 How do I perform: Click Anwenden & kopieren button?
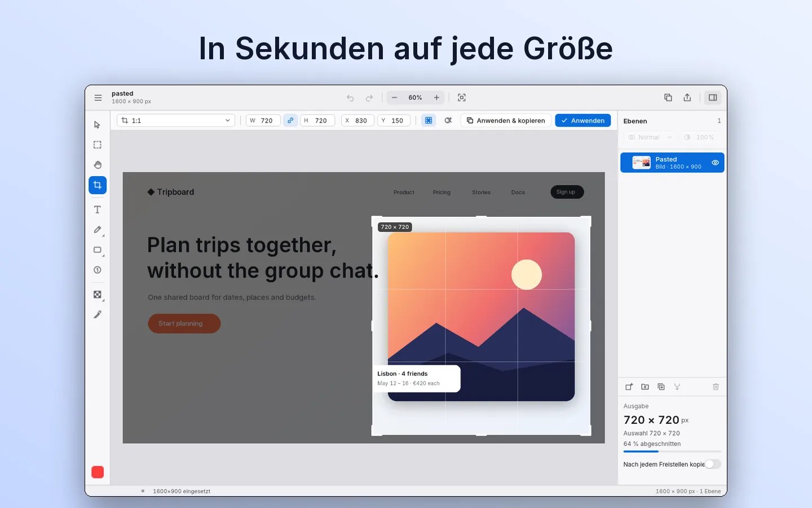click(506, 120)
